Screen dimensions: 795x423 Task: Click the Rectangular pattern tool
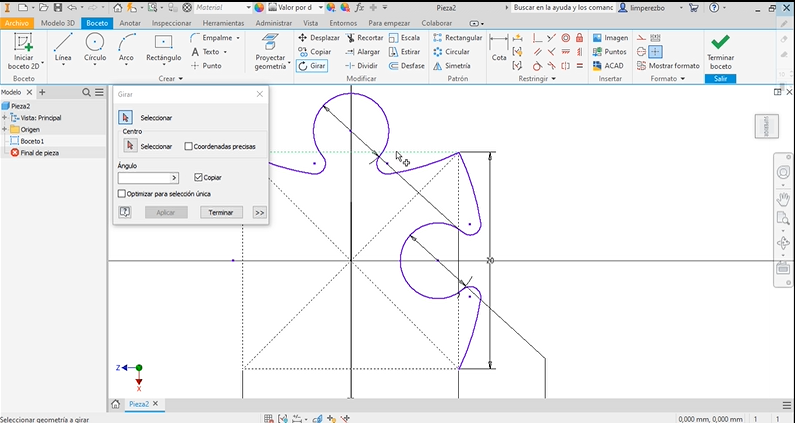(457, 38)
